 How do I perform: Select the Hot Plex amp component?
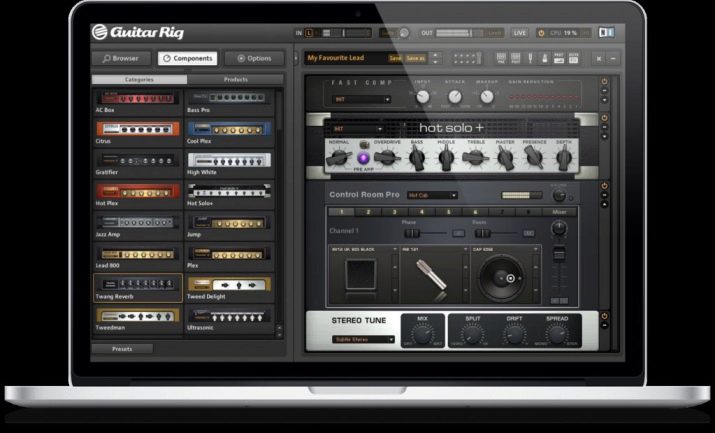tap(137, 195)
